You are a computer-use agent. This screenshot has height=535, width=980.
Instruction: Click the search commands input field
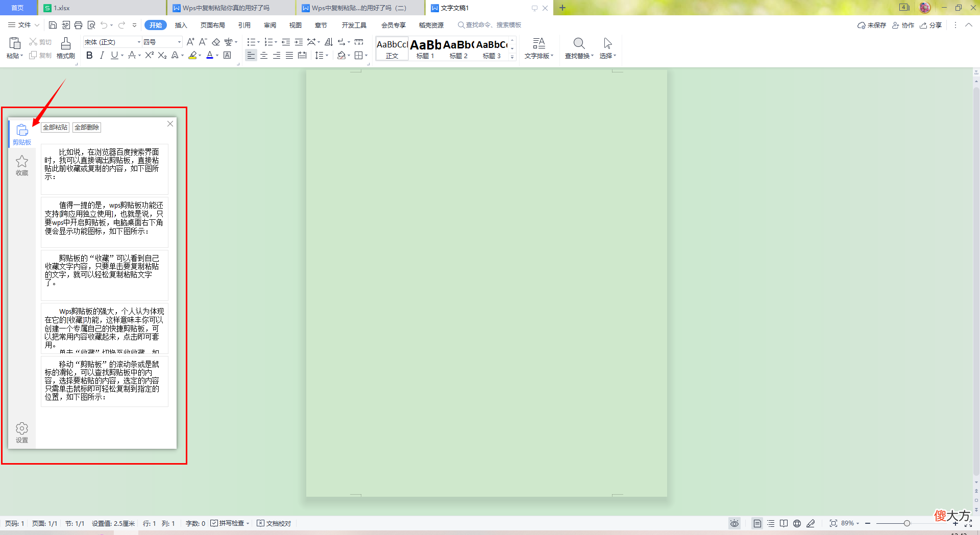click(x=490, y=25)
